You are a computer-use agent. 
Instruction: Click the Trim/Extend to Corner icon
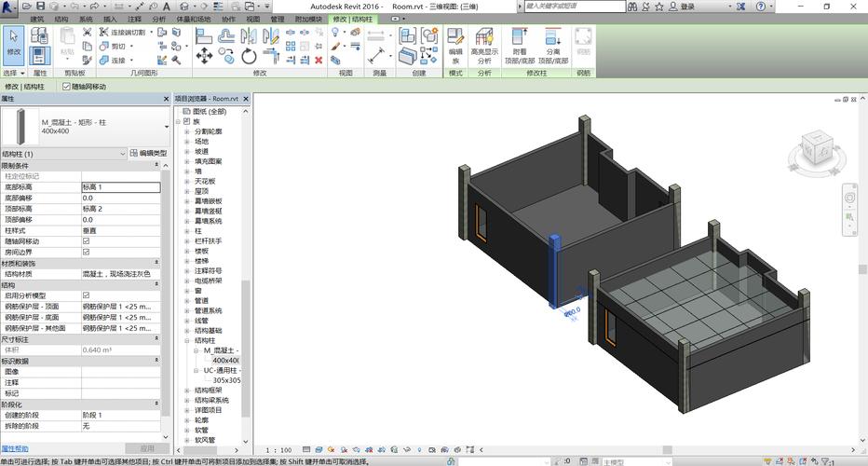tap(271, 56)
